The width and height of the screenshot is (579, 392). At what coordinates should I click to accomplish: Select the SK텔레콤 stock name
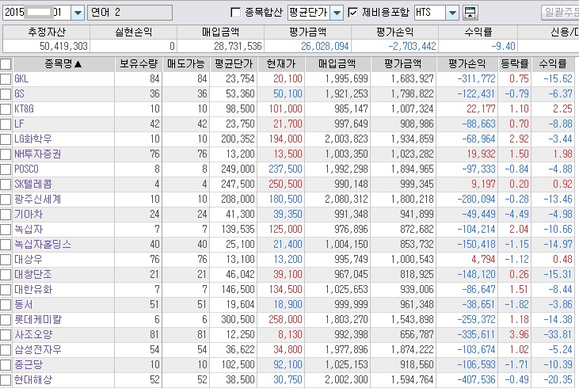[33, 185]
